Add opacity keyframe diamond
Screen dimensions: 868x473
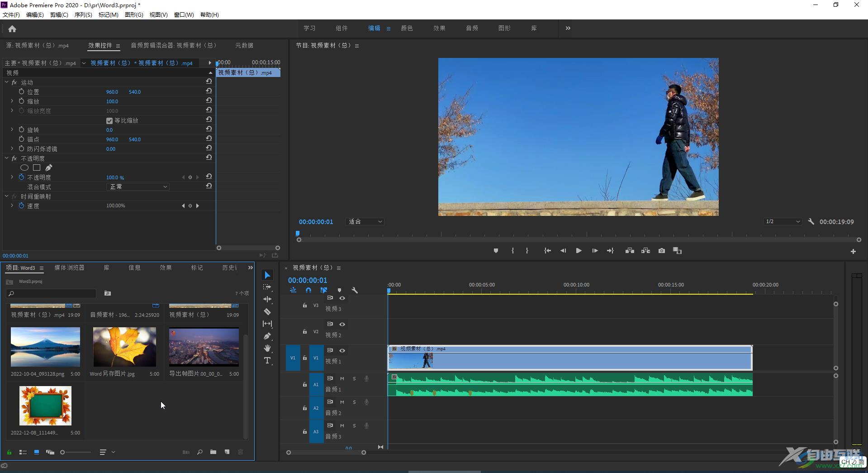coord(190,177)
